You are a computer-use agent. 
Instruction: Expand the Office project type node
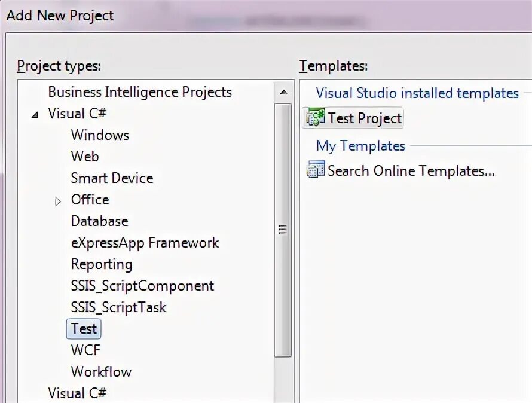click(x=58, y=201)
